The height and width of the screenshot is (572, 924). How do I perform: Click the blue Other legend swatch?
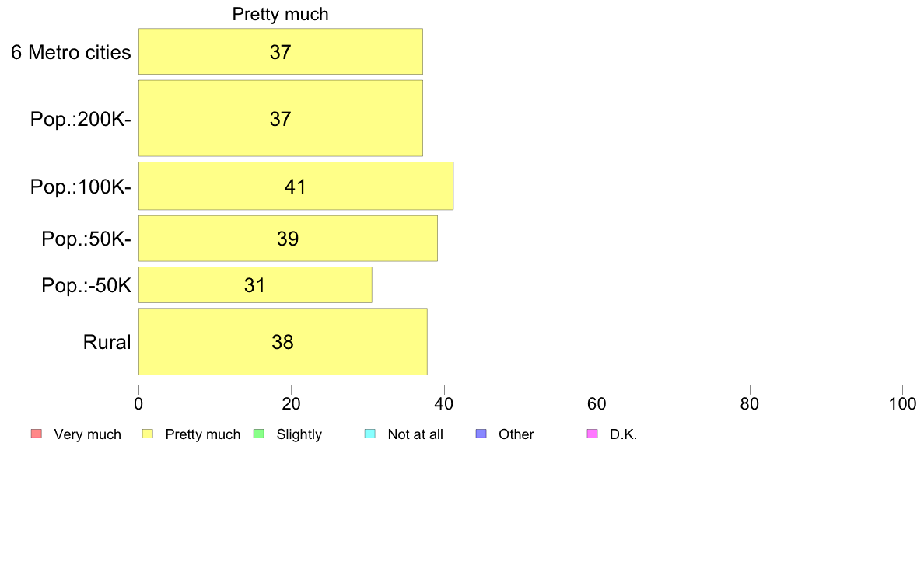point(481,434)
